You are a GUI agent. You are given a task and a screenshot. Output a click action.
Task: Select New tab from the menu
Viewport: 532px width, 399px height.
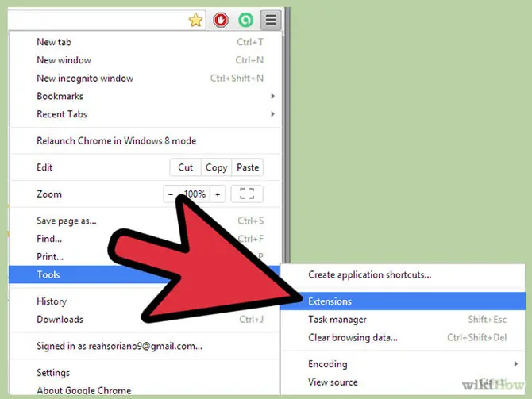[x=145, y=42]
